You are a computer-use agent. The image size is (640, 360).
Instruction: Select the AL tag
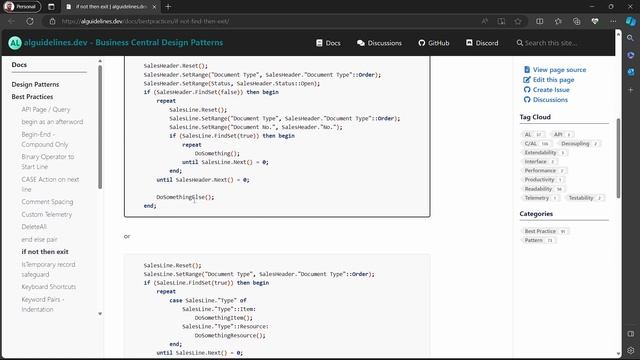pos(533,134)
